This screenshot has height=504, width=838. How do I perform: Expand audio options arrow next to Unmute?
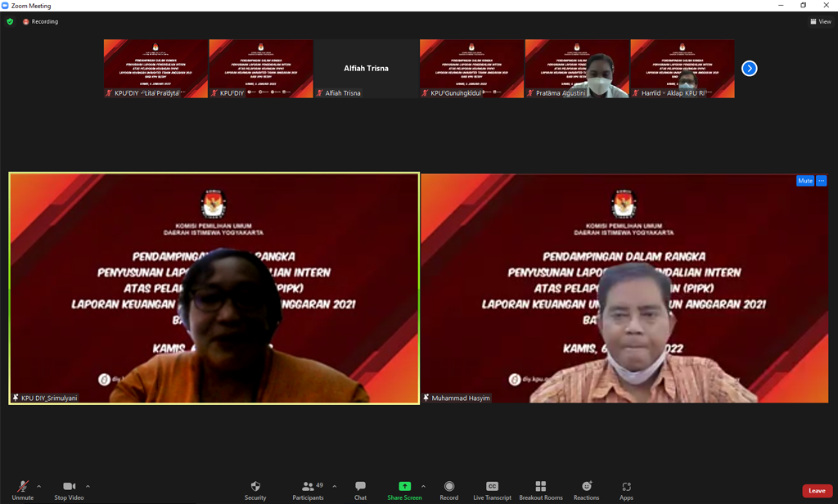coord(38,487)
